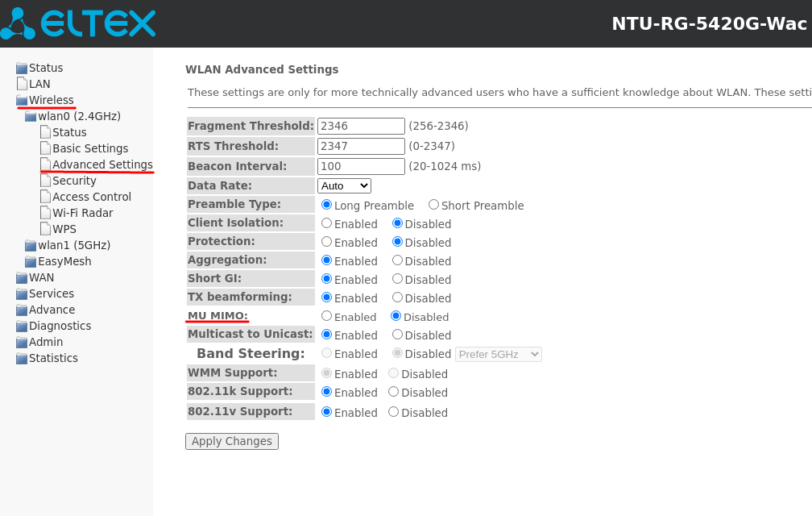Click the WAN folder icon
The height and width of the screenshot is (516, 812).
pos(22,278)
